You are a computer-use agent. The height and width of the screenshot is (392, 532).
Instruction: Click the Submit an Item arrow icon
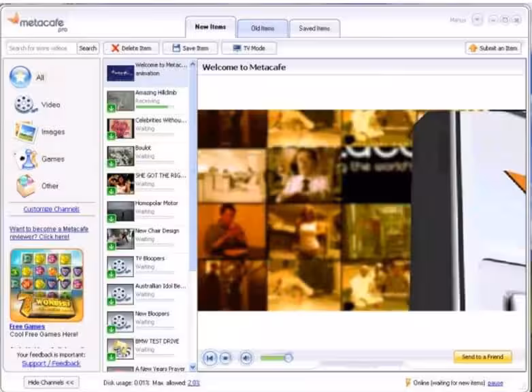[x=473, y=48]
